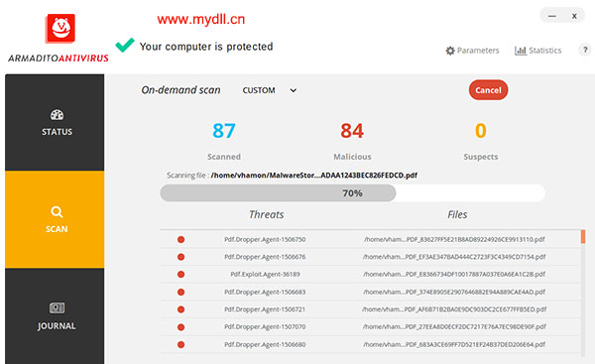Screen dimensions: 595x364
Task: Click the Suspects label
Action: [480, 157]
